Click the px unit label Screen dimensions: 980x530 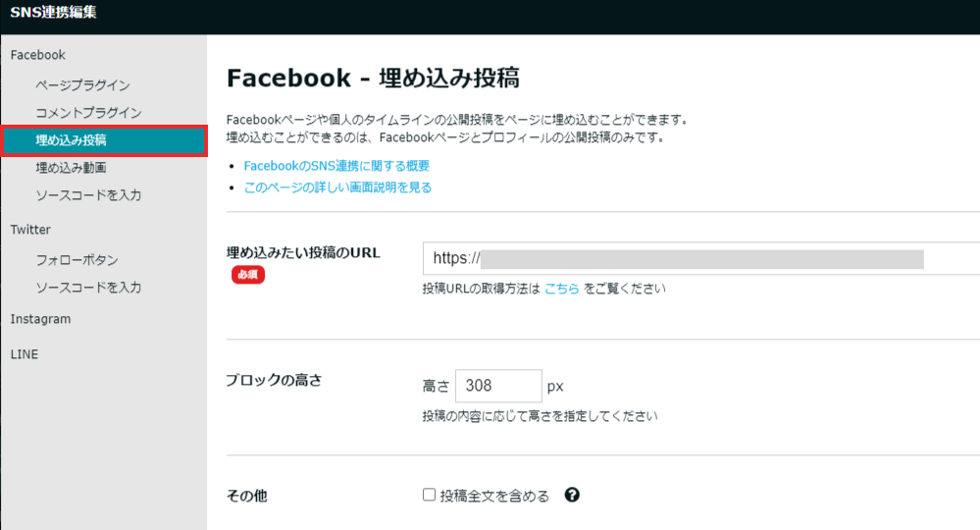tap(555, 387)
